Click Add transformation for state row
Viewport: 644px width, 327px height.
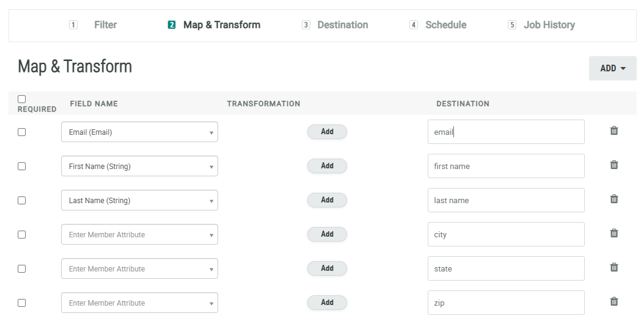click(327, 268)
